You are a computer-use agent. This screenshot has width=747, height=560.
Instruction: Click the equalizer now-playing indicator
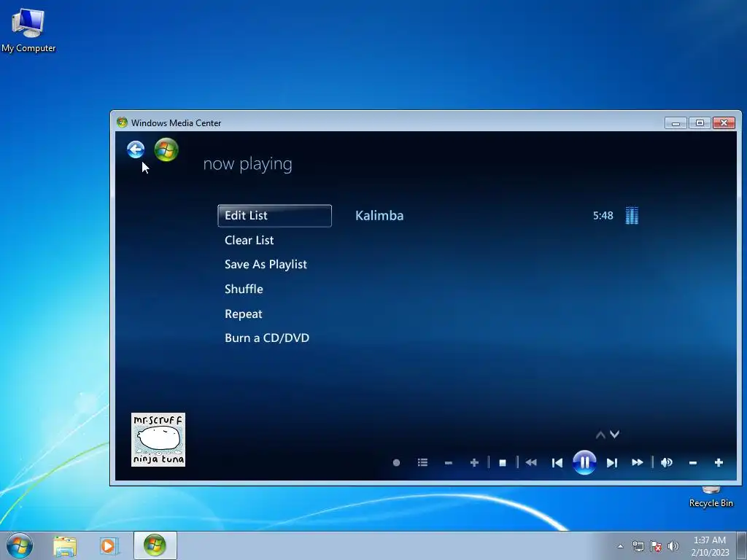(632, 216)
